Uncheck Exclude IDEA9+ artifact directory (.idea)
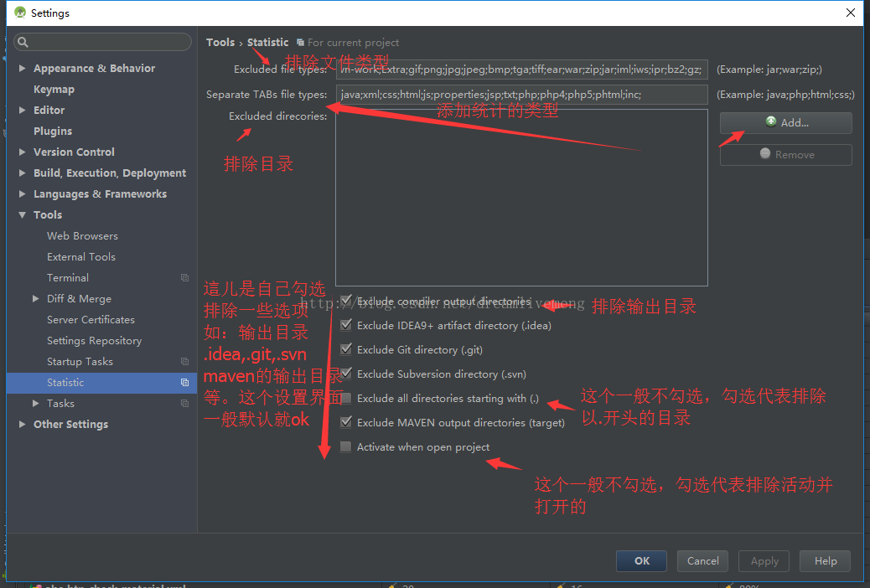Viewport: 870px width, 588px height. 345,325
